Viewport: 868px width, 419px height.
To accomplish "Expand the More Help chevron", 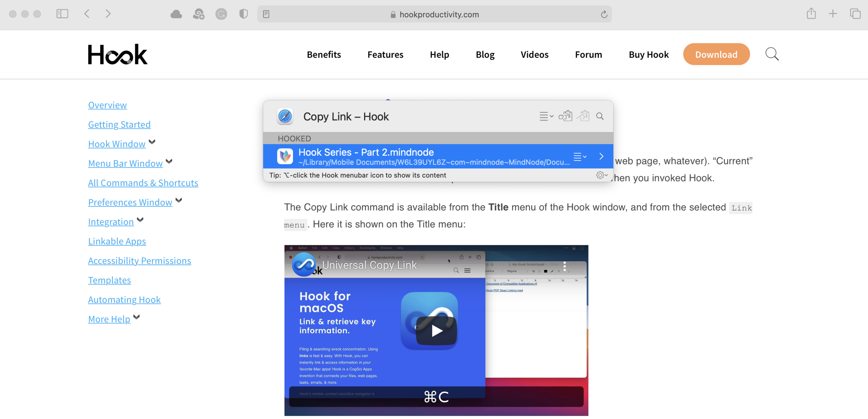I will pos(137,317).
